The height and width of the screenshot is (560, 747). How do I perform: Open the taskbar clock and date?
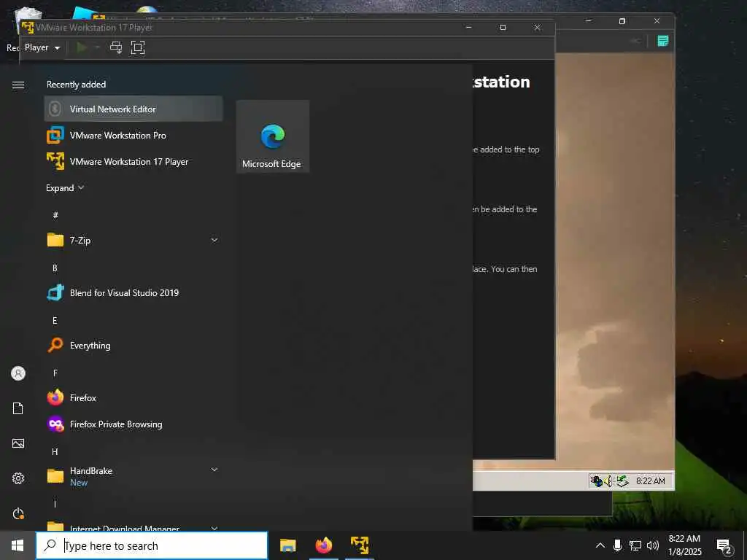(x=684, y=545)
